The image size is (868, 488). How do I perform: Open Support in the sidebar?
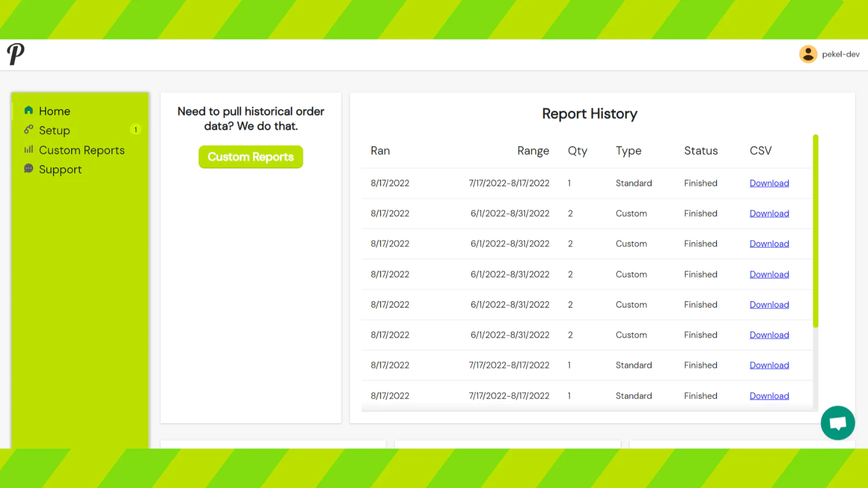(x=60, y=170)
